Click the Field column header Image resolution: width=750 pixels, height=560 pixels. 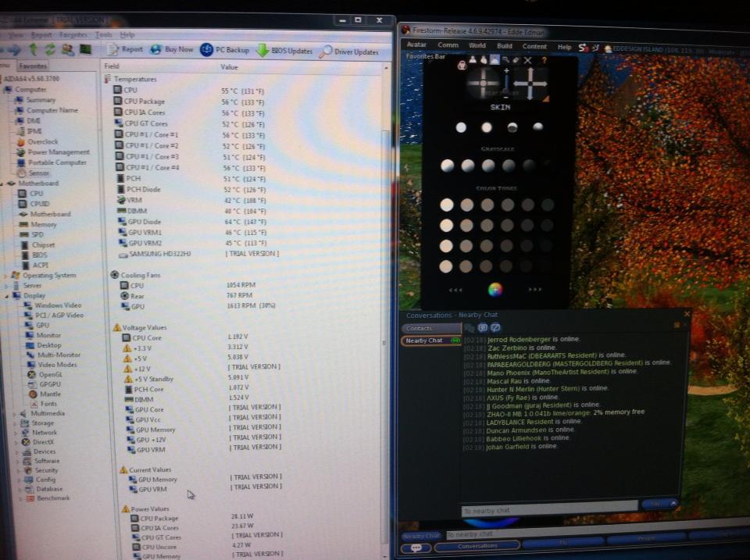pyautogui.click(x=112, y=66)
